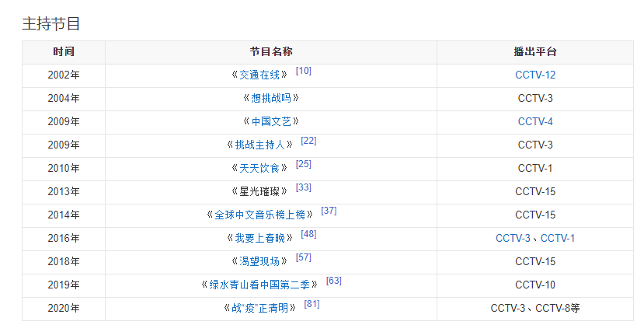The image size is (644, 332).
Task: Open citation reference [37]
Action: click(329, 211)
